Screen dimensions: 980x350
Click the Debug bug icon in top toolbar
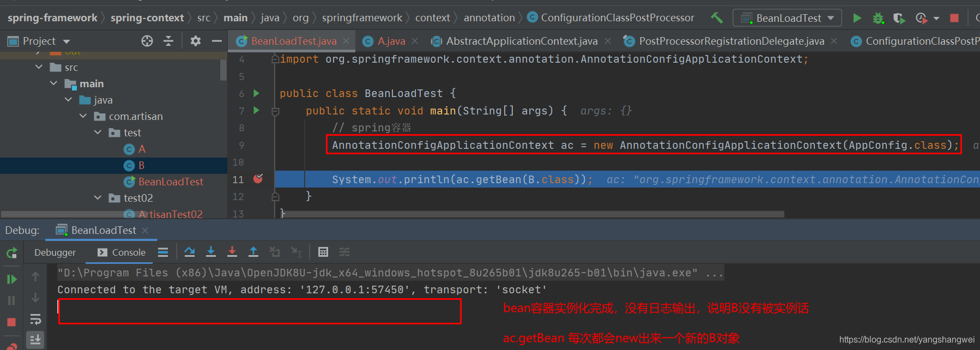coord(878,18)
